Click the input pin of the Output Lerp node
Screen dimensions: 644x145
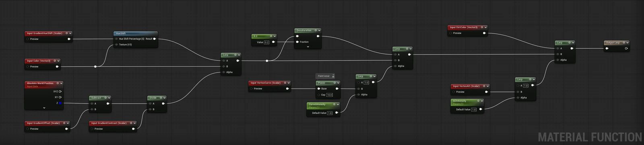point(607,48)
